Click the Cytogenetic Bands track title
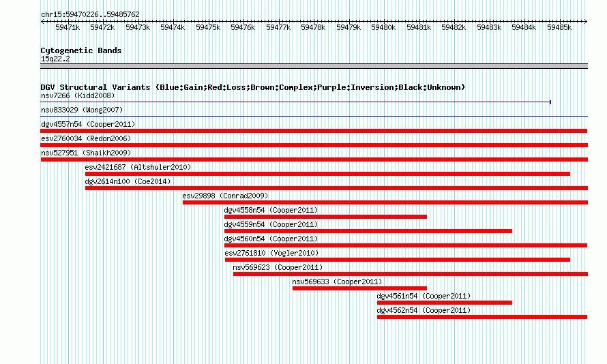This screenshot has height=364, width=607. [81, 50]
